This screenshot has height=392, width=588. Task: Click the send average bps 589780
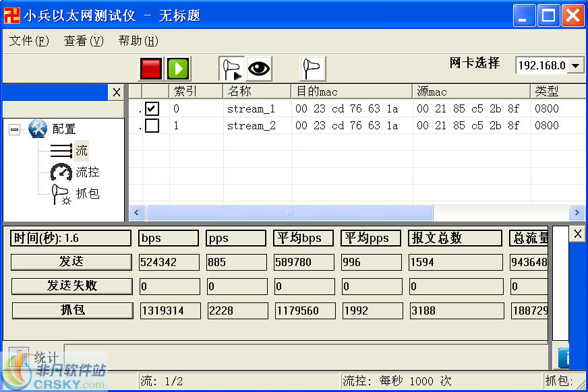point(304,262)
